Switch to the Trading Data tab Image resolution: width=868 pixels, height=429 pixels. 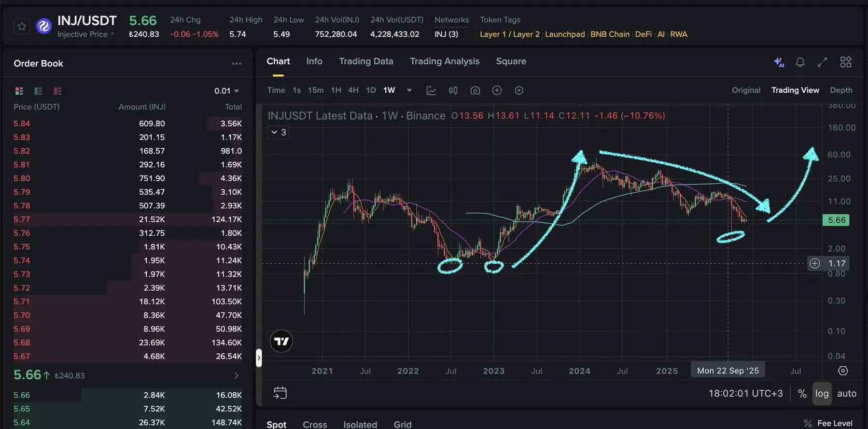366,61
